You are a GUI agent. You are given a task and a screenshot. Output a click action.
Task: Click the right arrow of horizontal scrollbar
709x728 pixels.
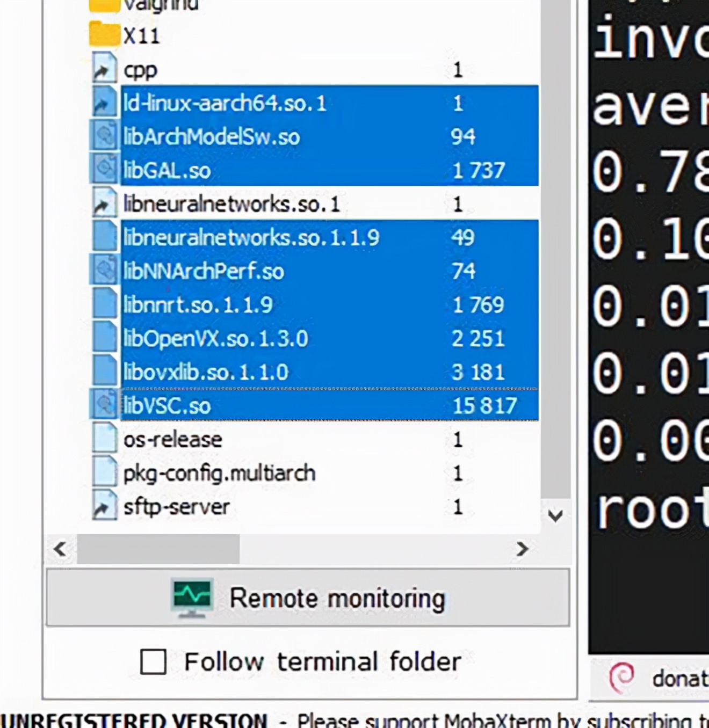(x=522, y=549)
